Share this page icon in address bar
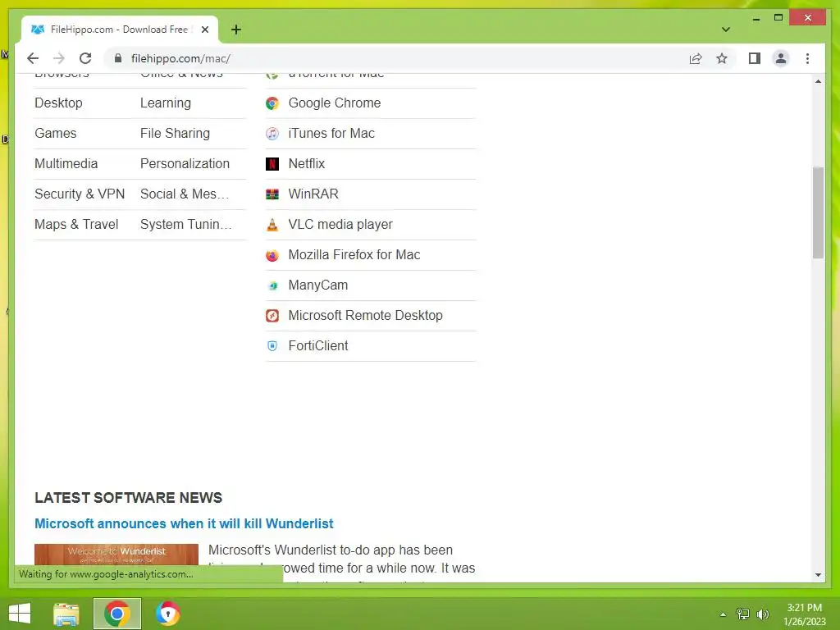This screenshot has height=630, width=840. 696,58
